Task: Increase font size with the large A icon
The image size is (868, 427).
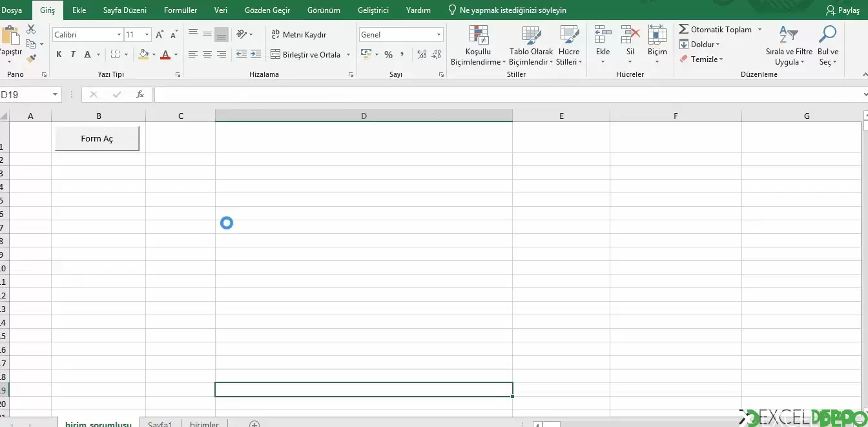Action: pyautogui.click(x=160, y=35)
